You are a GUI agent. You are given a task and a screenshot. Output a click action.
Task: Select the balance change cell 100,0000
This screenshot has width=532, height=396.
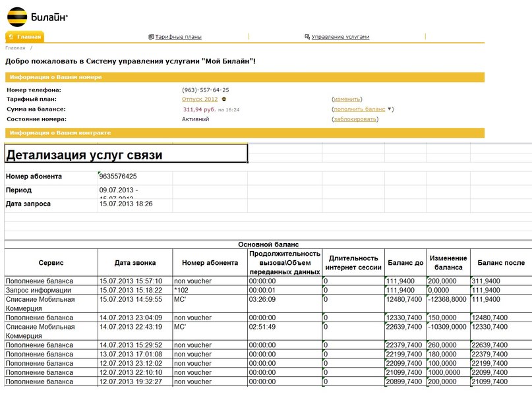click(x=448, y=363)
